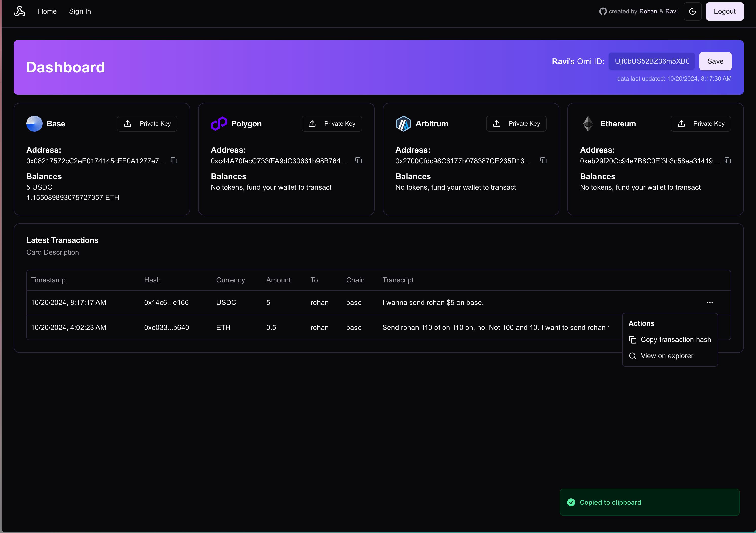Open row actions for the USDC transaction
The width and height of the screenshot is (756, 533).
(710, 303)
